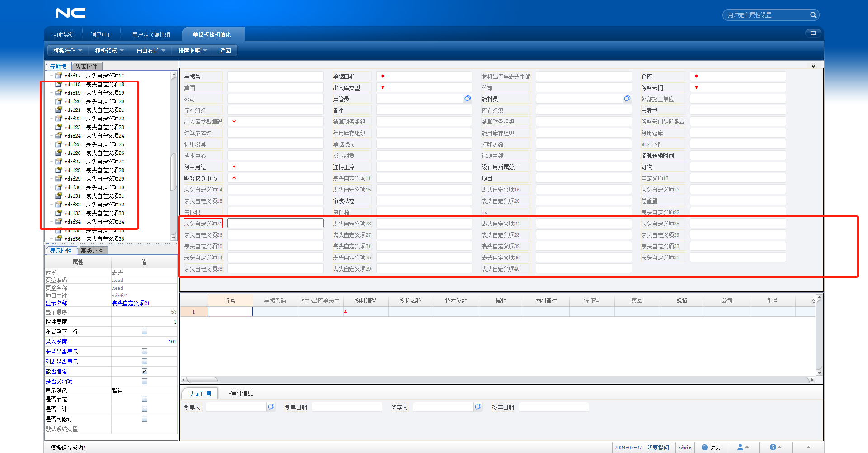Screen dimensions: 868x453
Task: Switch to 高级属性 tab
Action: pyautogui.click(x=92, y=251)
